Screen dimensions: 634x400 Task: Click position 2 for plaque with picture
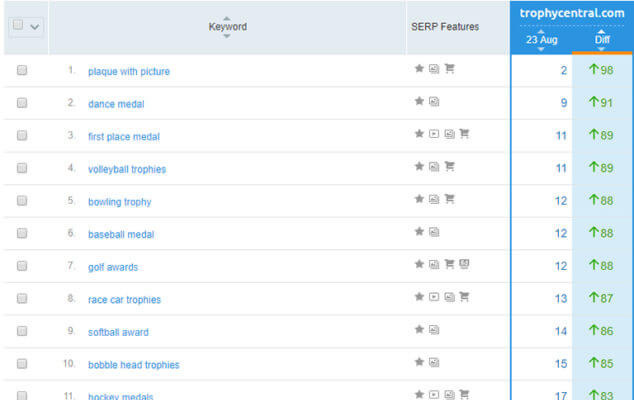[x=564, y=70]
